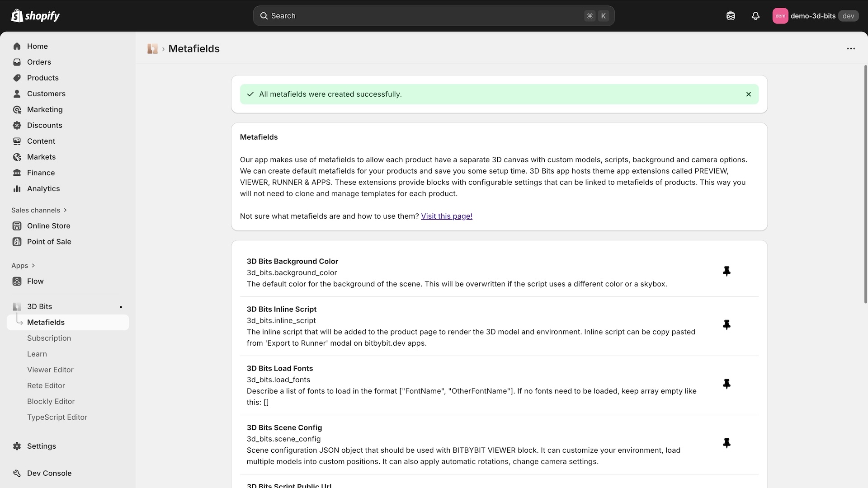Open Point of Sale

pyautogui.click(x=49, y=241)
